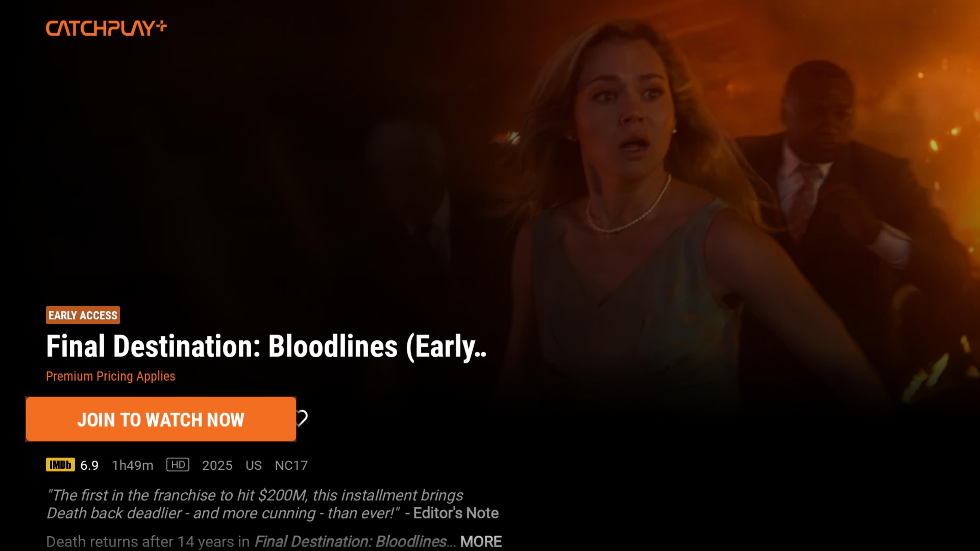The height and width of the screenshot is (551, 980).
Task: Click the 2025 release year
Action: [x=217, y=465]
